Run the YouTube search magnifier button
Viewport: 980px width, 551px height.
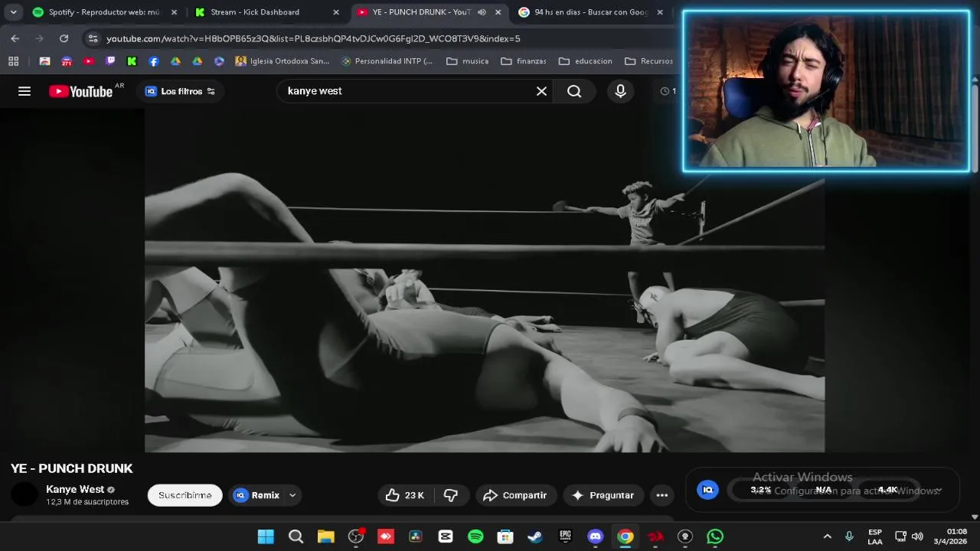click(574, 91)
